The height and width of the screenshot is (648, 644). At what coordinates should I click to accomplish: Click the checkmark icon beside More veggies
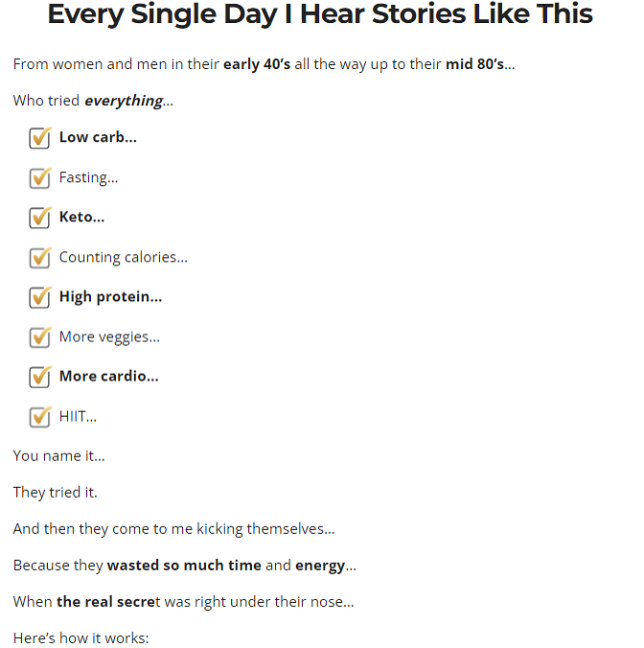[x=40, y=337]
